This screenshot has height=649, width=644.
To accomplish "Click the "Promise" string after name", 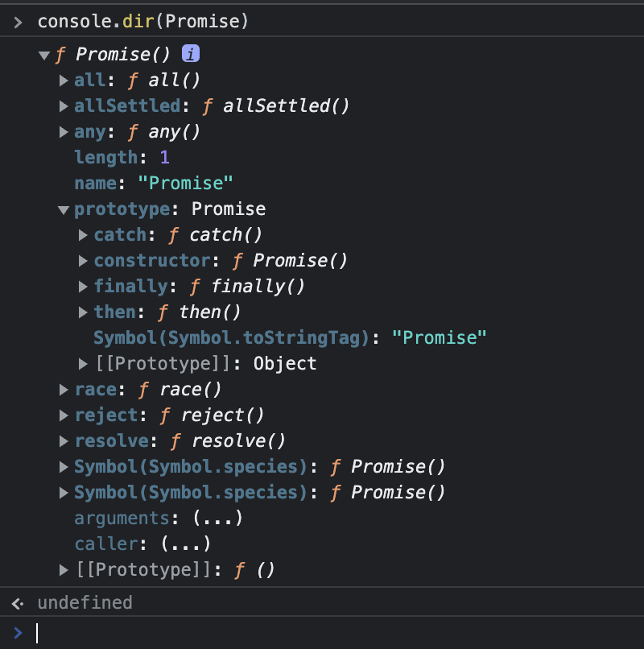I will tap(185, 183).
